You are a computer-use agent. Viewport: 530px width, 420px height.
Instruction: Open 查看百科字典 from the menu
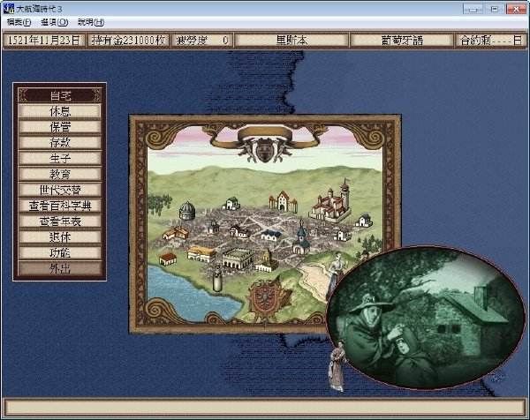60,206
